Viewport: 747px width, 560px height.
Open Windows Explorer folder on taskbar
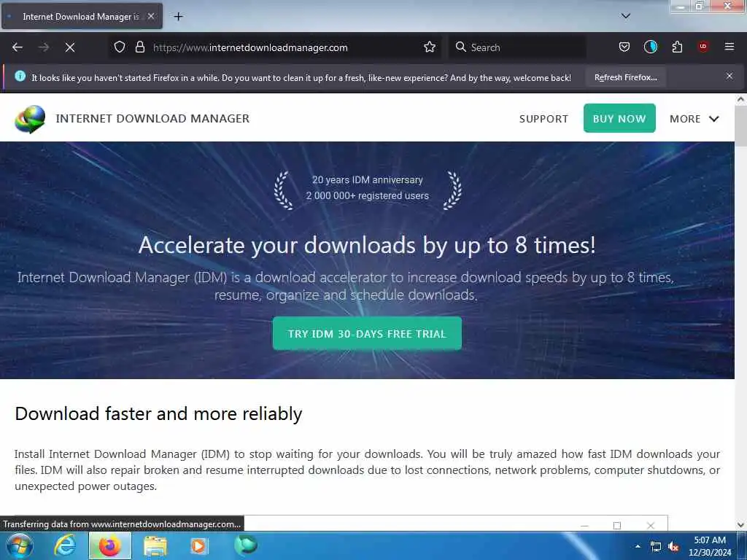click(x=155, y=545)
